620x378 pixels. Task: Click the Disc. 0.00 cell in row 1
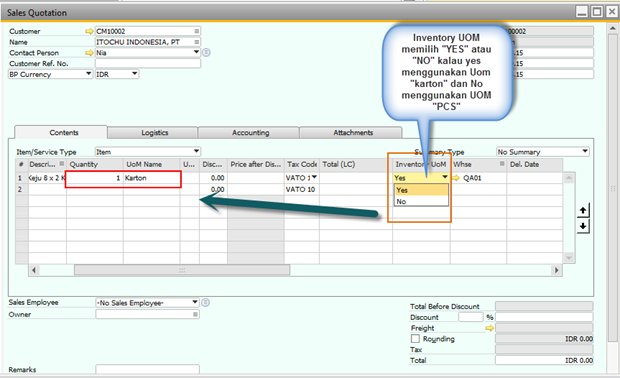(x=214, y=178)
